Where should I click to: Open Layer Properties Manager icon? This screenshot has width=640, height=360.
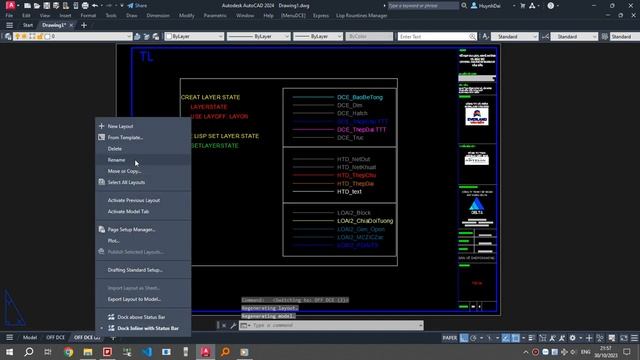(x=8, y=37)
